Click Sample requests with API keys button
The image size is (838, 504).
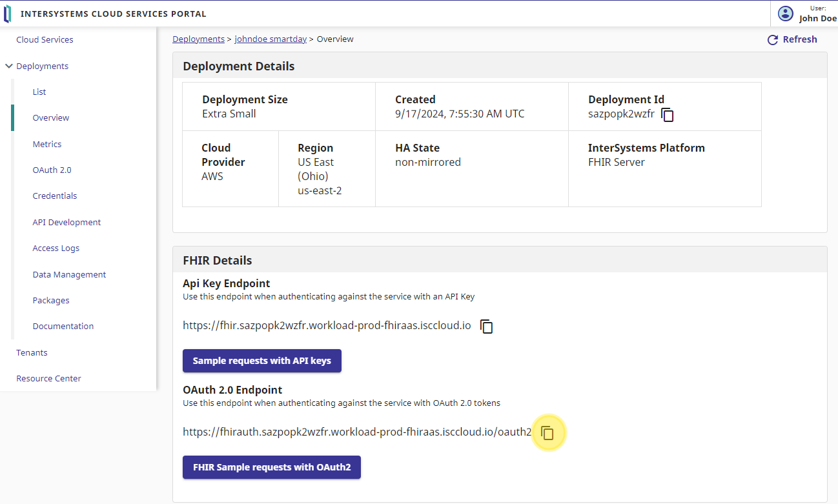point(262,361)
